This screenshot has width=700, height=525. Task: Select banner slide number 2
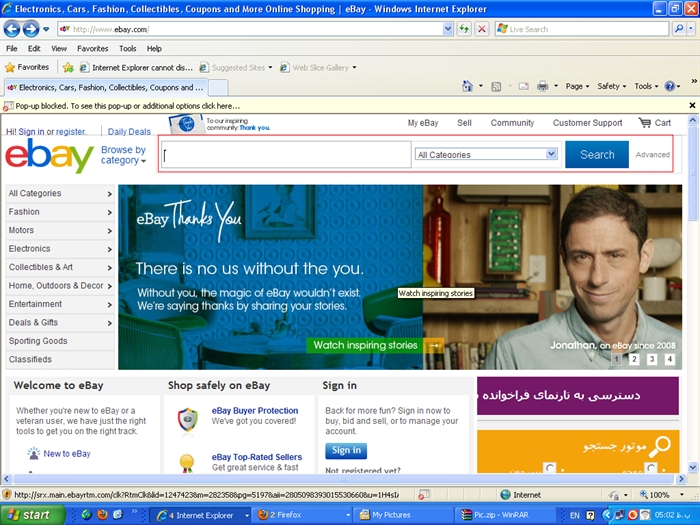point(634,359)
